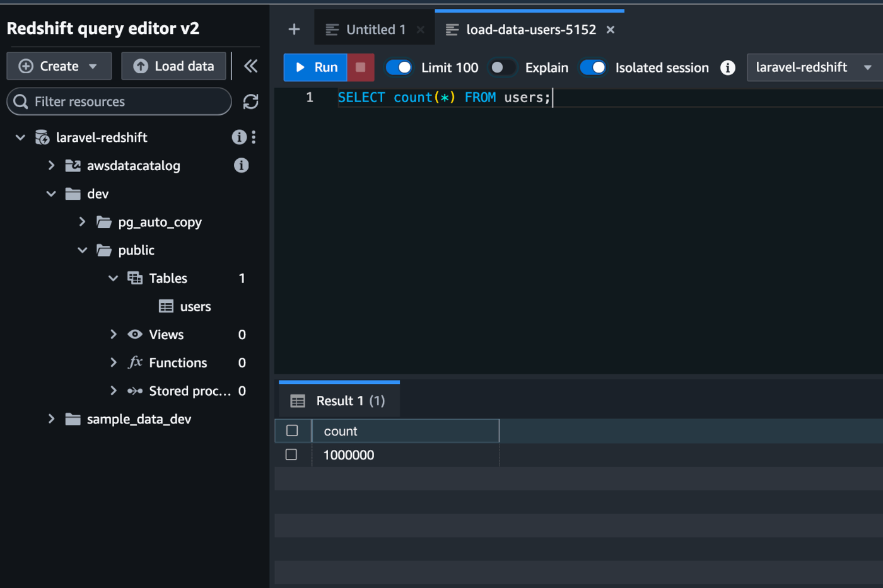This screenshot has width=883, height=588.
Task: Open the laravel-redshift connection dropdown
Action: coord(814,67)
